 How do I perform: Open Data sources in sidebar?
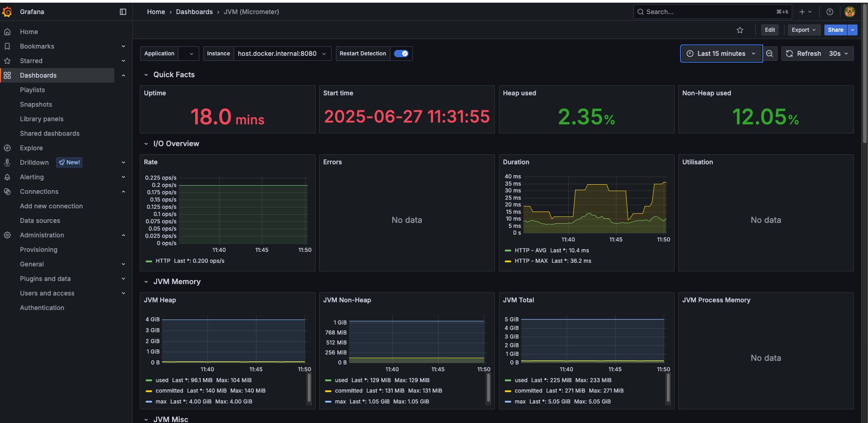(40, 221)
